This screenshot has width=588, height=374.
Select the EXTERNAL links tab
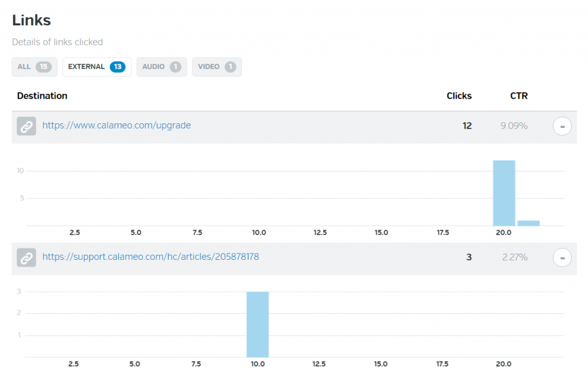click(x=96, y=67)
